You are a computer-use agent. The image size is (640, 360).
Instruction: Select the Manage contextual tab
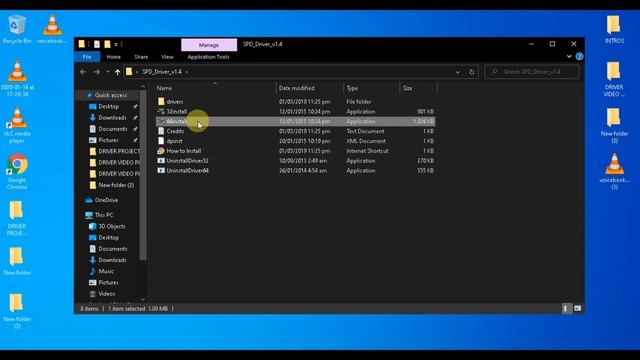pos(209,45)
